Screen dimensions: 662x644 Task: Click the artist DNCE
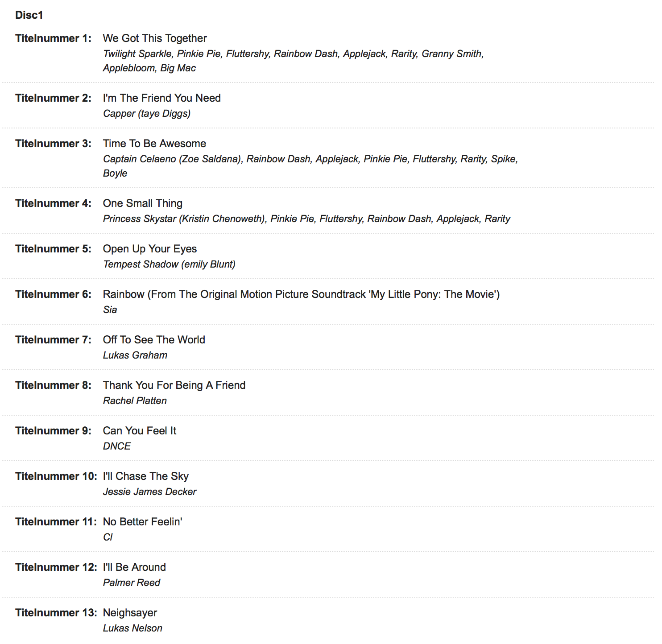coord(117,446)
